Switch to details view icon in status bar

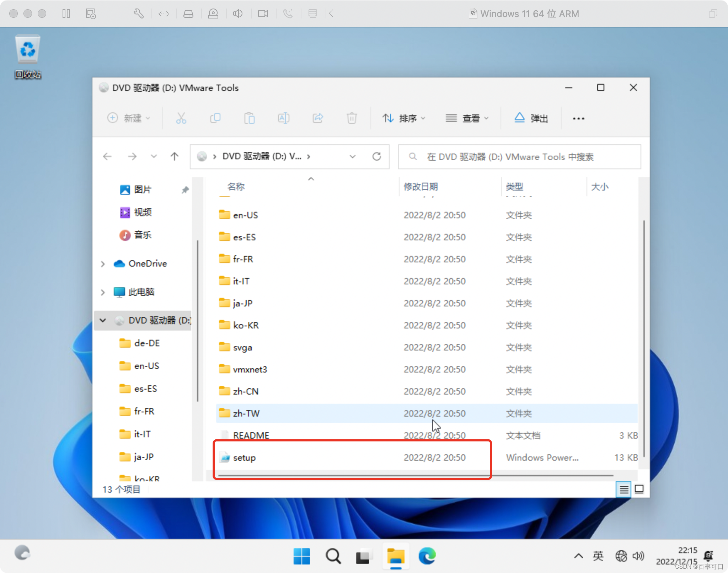tap(623, 489)
